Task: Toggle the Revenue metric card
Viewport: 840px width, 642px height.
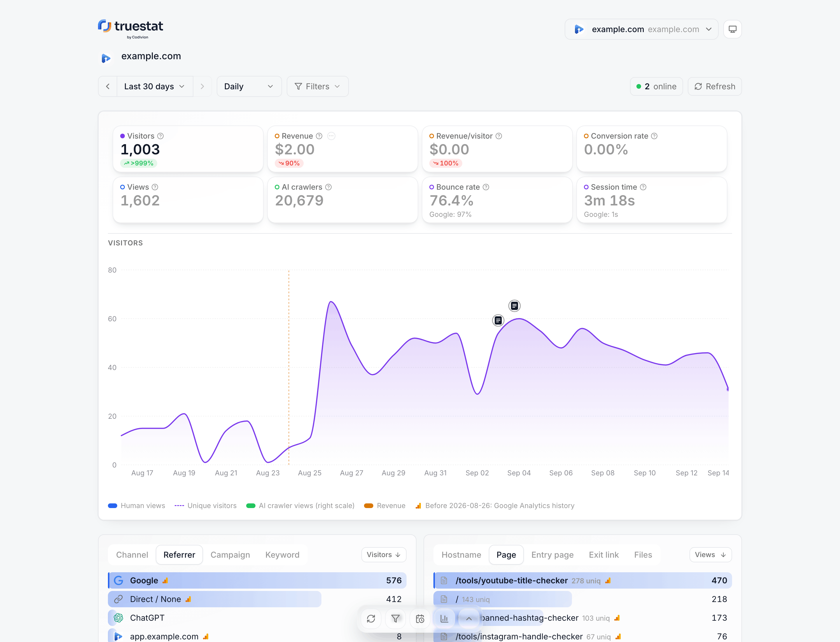Action: pos(343,149)
